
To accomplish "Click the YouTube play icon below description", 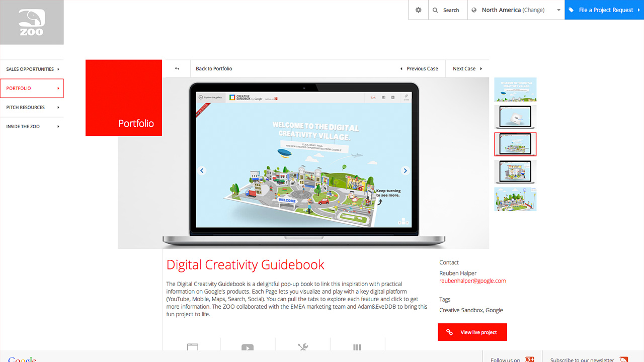I will tap(248, 347).
